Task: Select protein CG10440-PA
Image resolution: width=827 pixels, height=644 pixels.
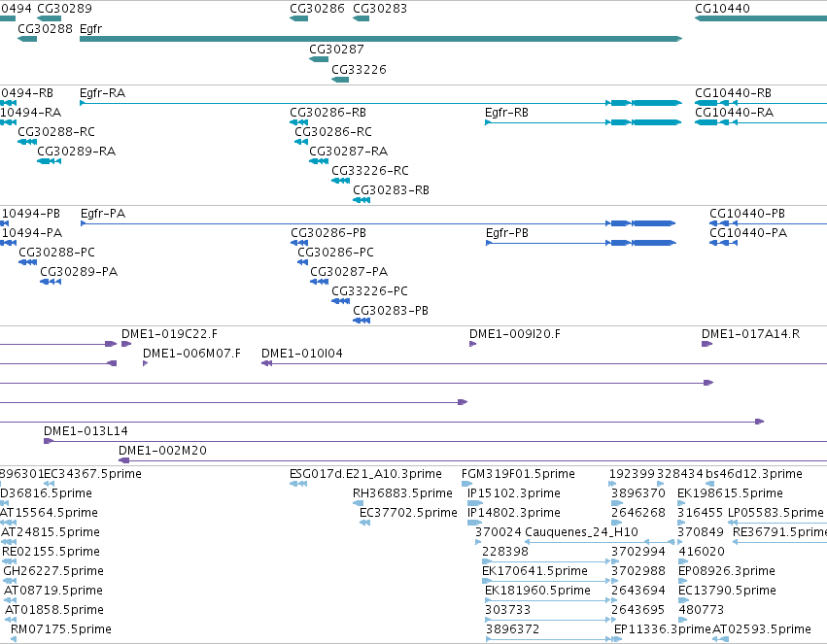Action: (x=748, y=233)
